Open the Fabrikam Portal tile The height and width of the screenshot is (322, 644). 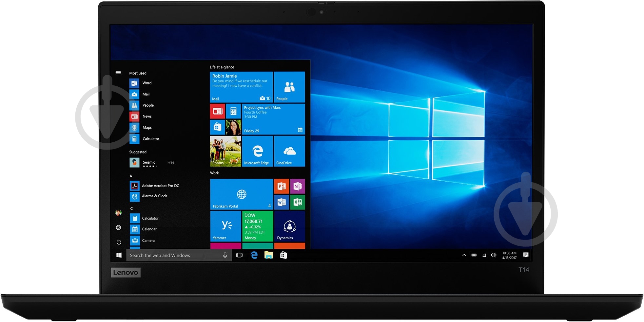(x=242, y=194)
